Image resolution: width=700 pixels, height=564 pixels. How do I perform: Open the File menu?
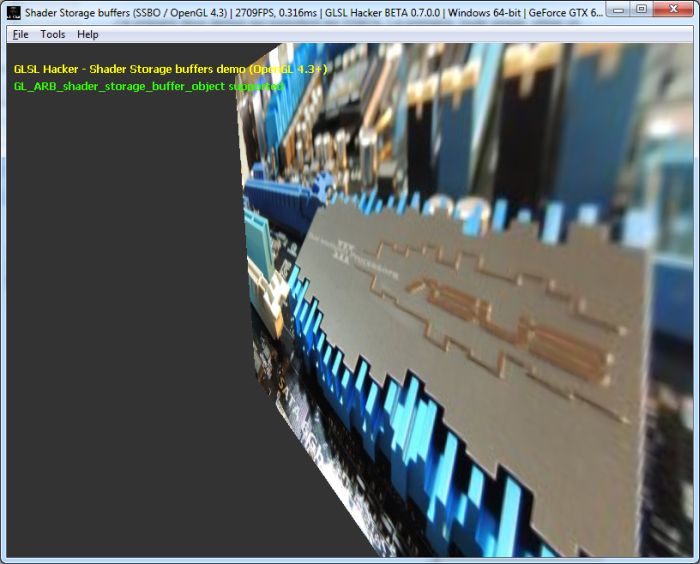21,34
